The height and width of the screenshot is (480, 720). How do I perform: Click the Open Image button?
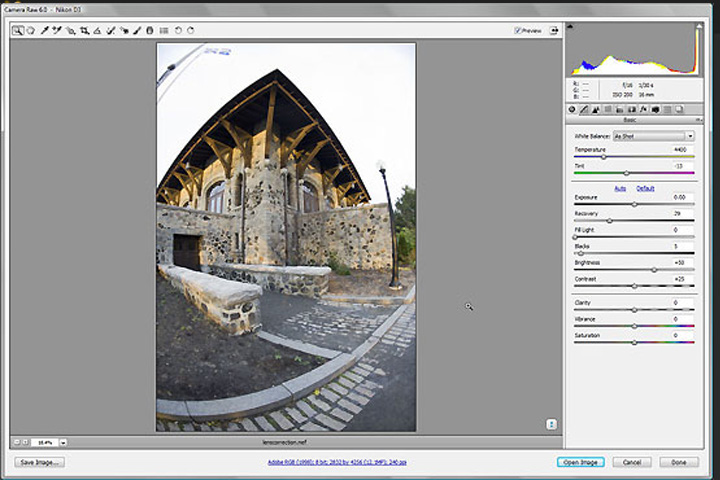pos(580,462)
